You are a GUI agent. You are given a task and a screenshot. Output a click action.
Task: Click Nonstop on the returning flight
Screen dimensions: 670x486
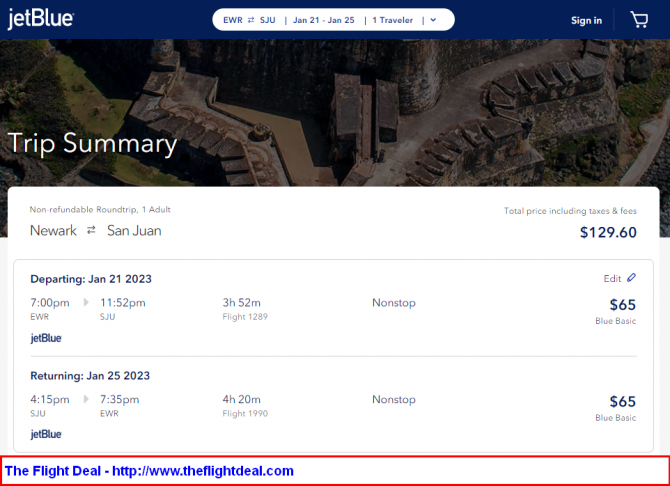(394, 399)
